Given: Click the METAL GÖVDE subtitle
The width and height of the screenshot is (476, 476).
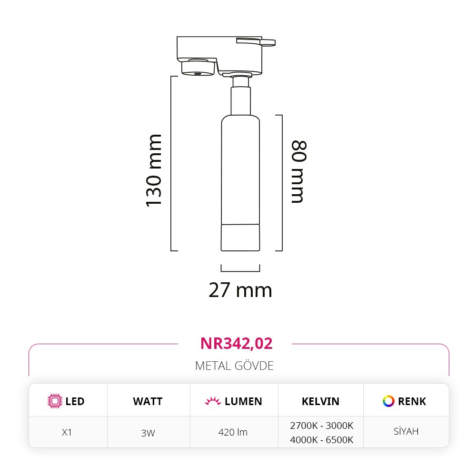Looking at the screenshot, I should tap(234, 366).
